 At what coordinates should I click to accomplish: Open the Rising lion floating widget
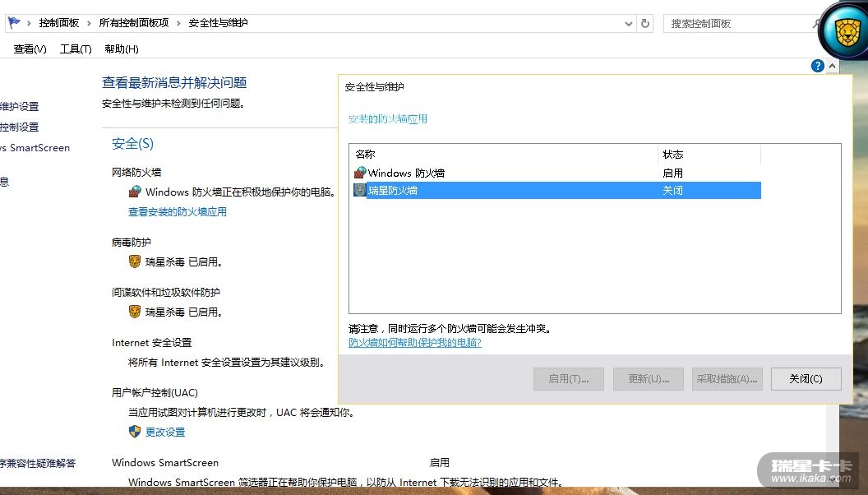point(846,33)
